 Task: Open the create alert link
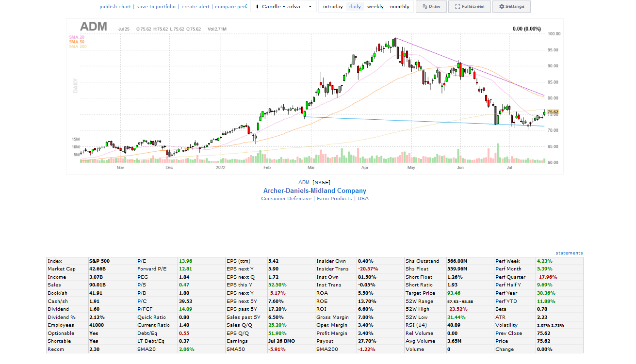coord(196,7)
